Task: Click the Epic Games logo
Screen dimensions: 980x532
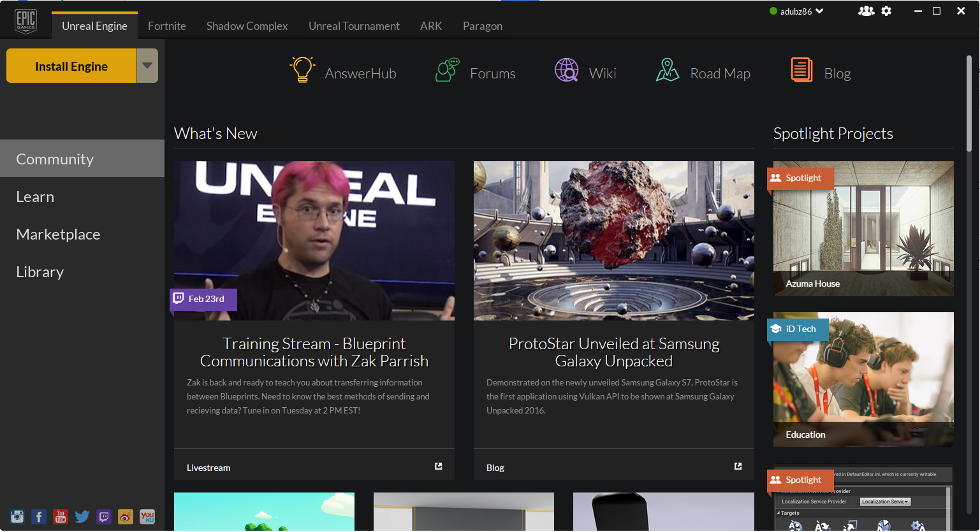Action: (x=26, y=22)
